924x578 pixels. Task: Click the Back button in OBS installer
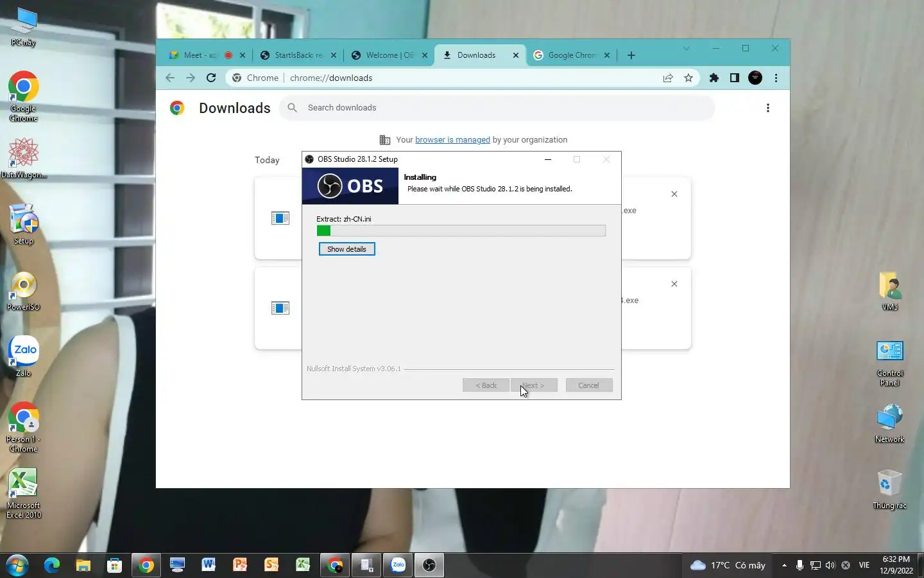coord(486,385)
